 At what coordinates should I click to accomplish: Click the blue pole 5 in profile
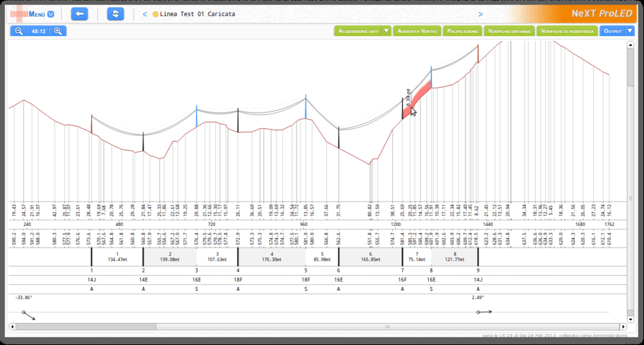click(x=305, y=106)
